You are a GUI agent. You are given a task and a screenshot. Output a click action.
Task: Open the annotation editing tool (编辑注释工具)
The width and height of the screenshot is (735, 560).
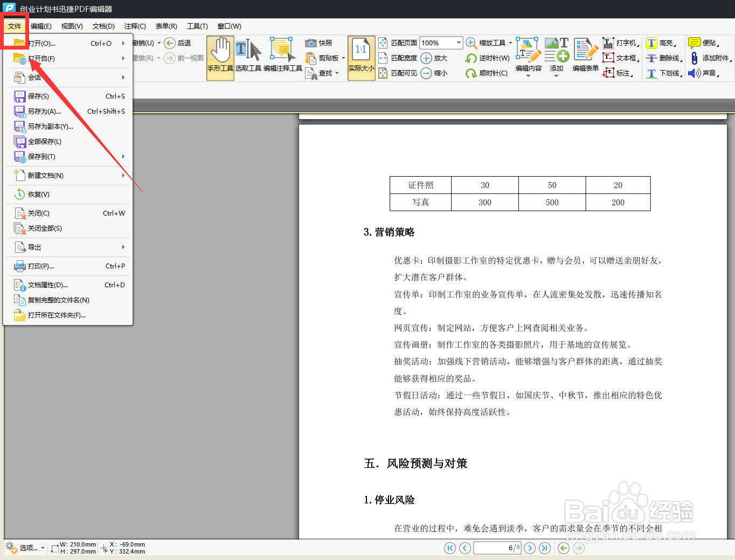click(282, 57)
